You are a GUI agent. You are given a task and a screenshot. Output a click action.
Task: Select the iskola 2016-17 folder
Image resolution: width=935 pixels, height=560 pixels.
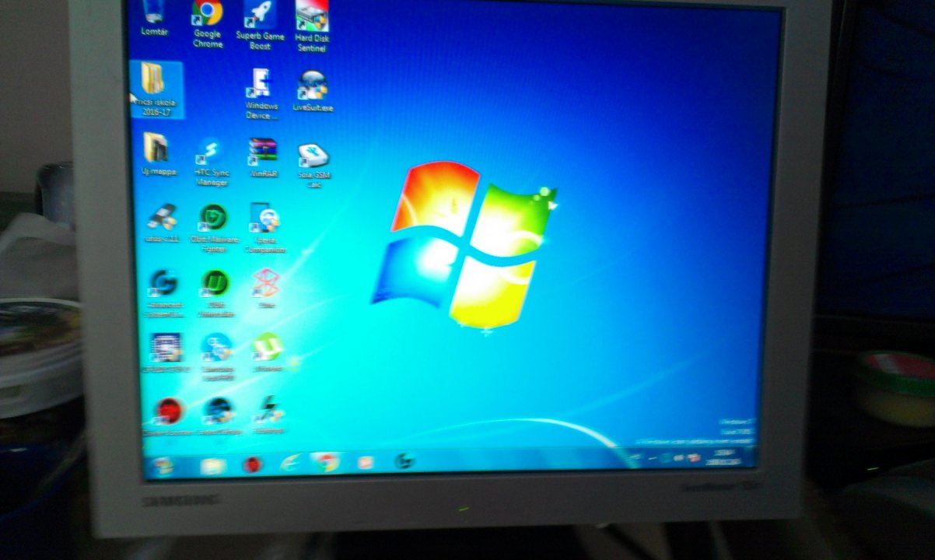tap(156, 90)
